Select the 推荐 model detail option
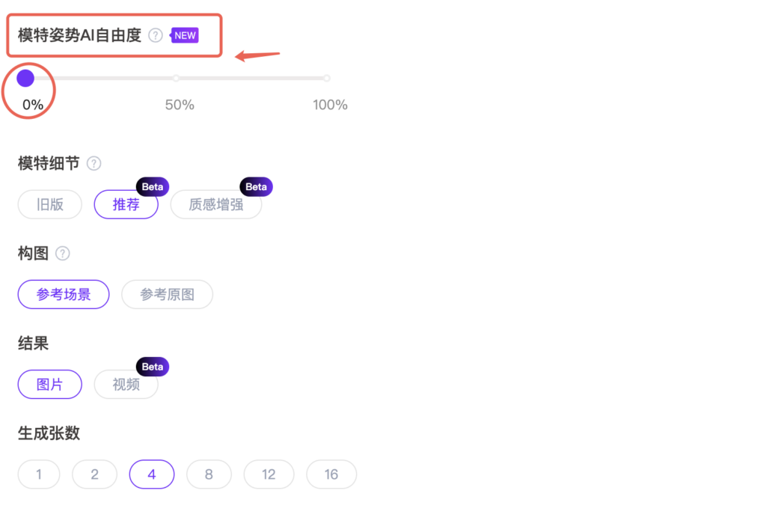The width and height of the screenshot is (766, 532). (x=126, y=204)
